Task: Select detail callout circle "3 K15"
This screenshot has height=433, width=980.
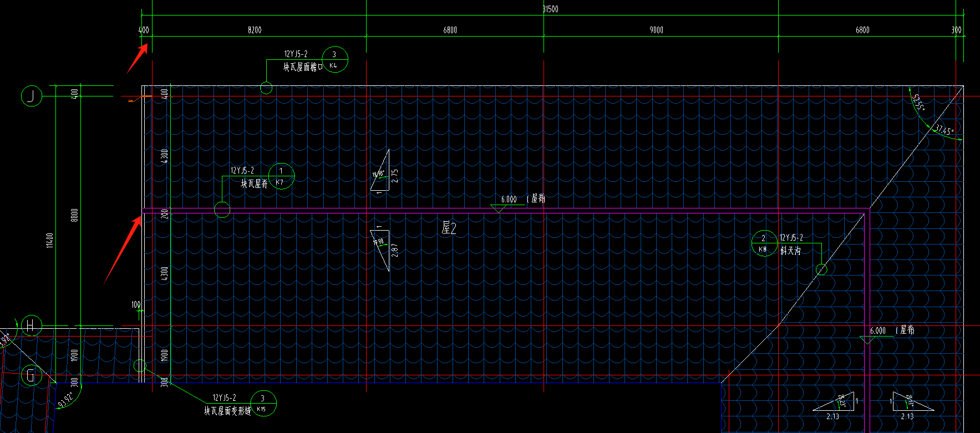Action: coord(262,403)
